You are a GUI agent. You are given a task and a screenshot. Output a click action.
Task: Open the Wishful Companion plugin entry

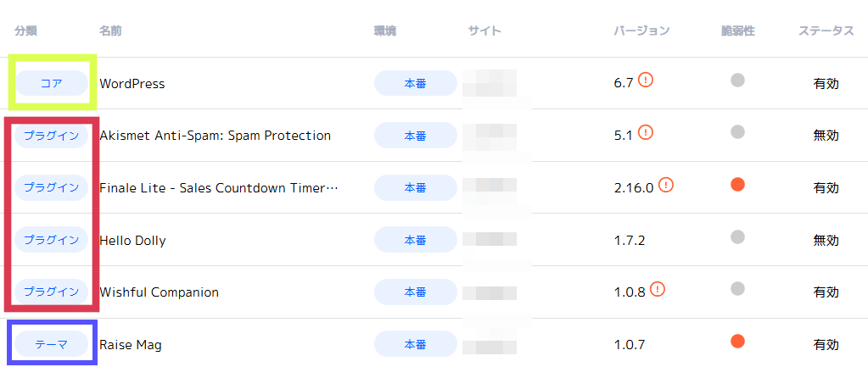click(x=159, y=292)
